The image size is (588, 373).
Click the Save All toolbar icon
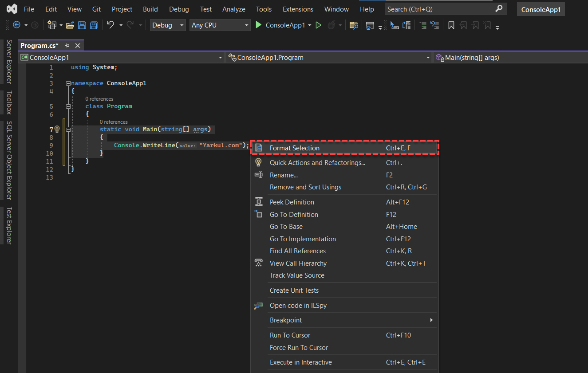coord(94,25)
